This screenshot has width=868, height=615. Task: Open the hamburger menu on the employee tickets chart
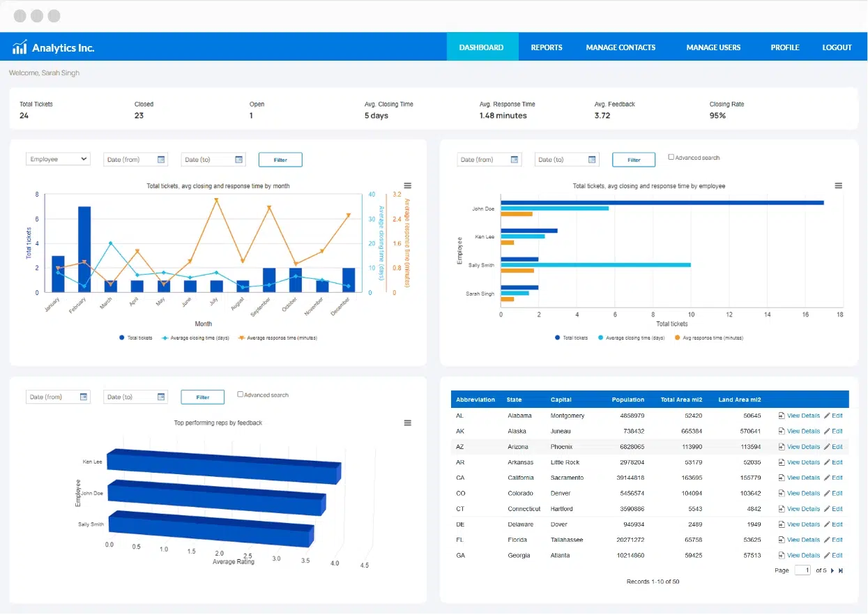837,185
